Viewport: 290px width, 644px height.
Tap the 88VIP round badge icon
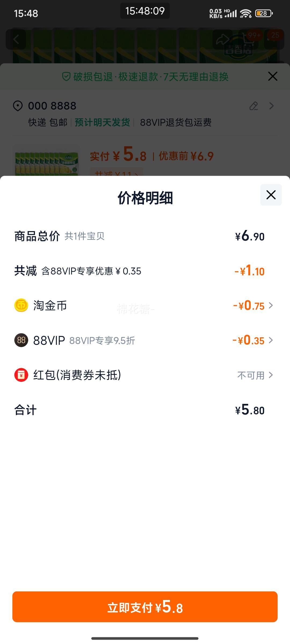[x=21, y=340]
